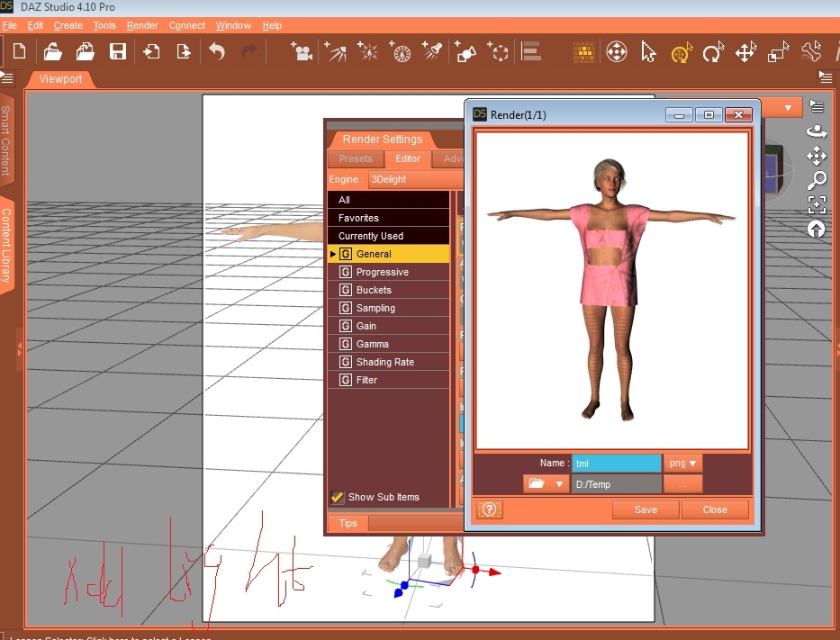Switch to the Presets tab

tap(356, 158)
